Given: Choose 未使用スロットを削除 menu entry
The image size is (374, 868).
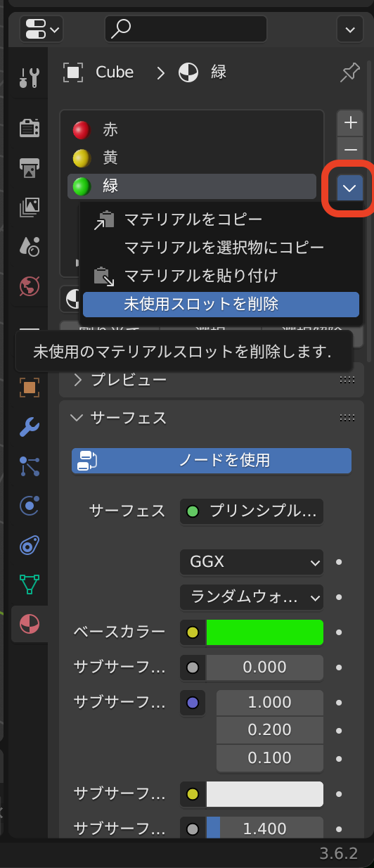Looking at the screenshot, I should 221,304.
